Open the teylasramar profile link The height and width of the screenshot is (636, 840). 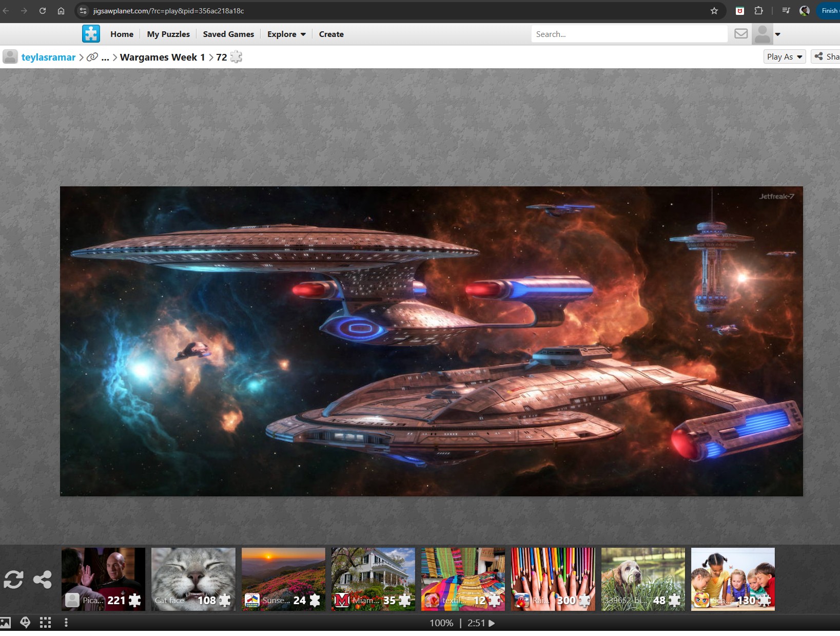pos(48,57)
